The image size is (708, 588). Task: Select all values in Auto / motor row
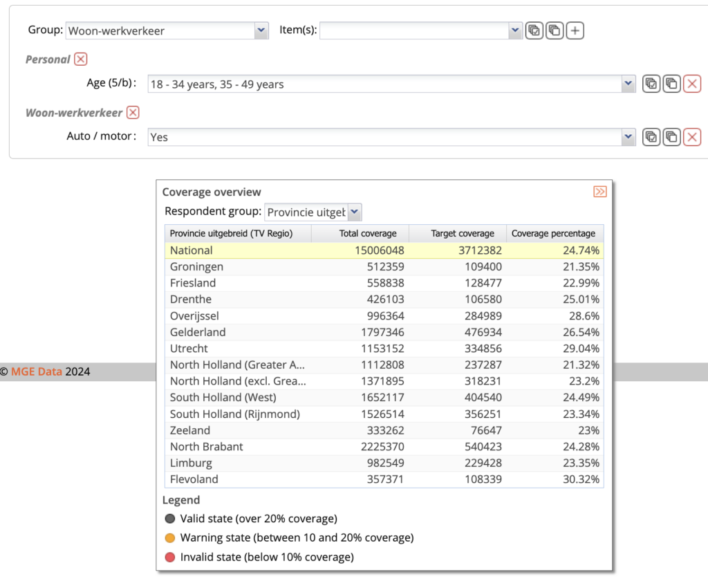(x=651, y=137)
